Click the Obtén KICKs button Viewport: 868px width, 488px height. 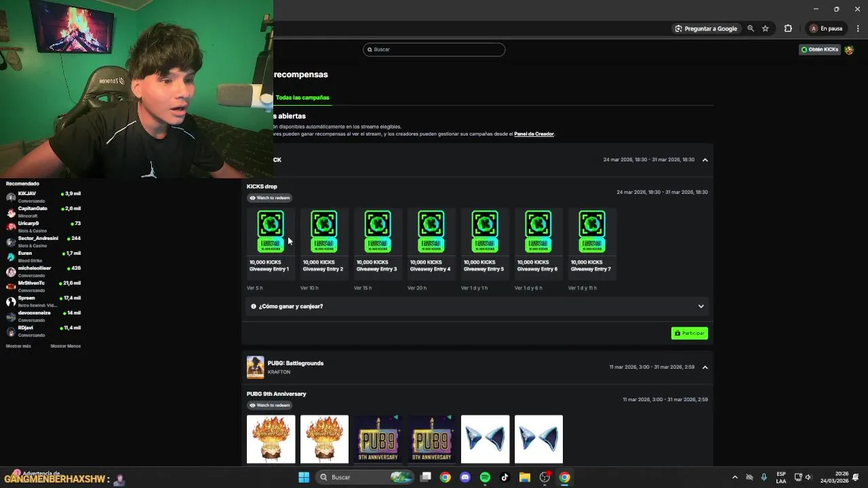[x=820, y=49]
